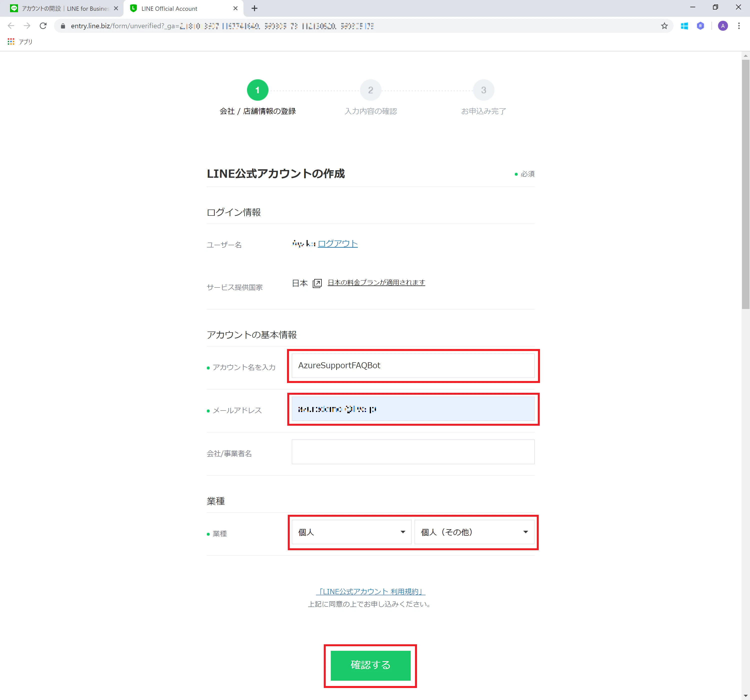Click the lock icon for site information
The height and width of the screenshot is (700, 750).
63,26
